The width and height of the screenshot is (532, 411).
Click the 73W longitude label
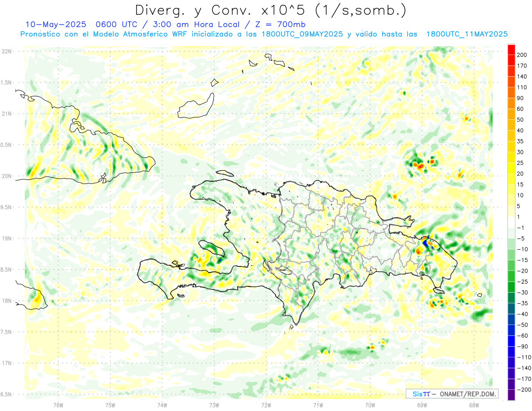pyautogui.click(x=214, y=405)
